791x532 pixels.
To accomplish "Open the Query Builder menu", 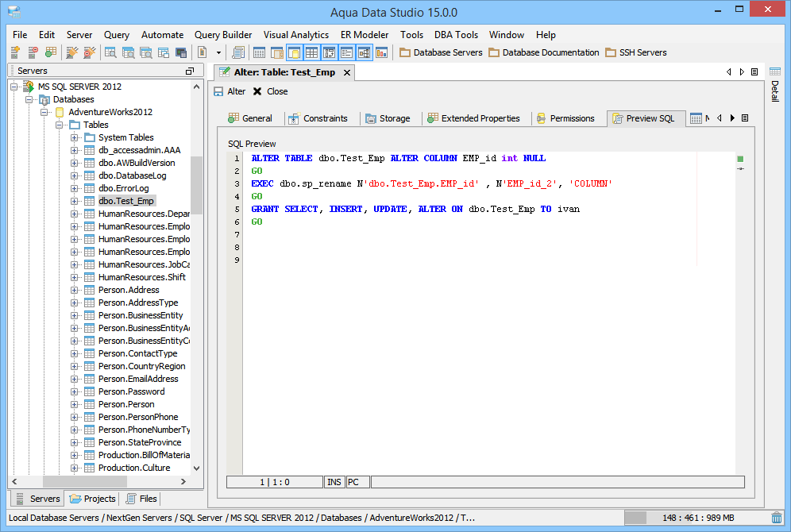I will tap(223, 35).
